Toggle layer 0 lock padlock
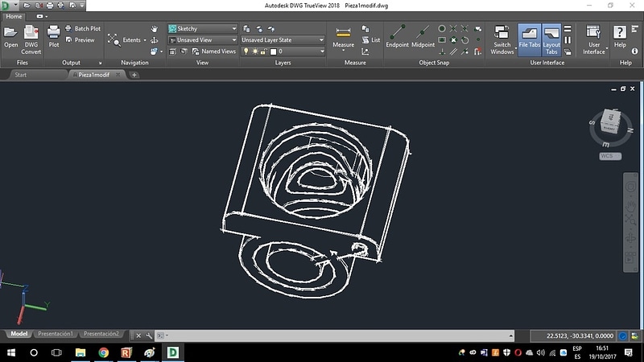Screen dimensions: 644x362 [x=264, y=51]
